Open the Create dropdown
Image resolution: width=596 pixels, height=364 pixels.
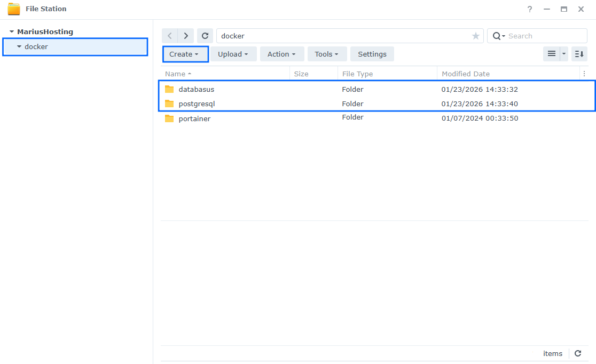click(185, 54)
